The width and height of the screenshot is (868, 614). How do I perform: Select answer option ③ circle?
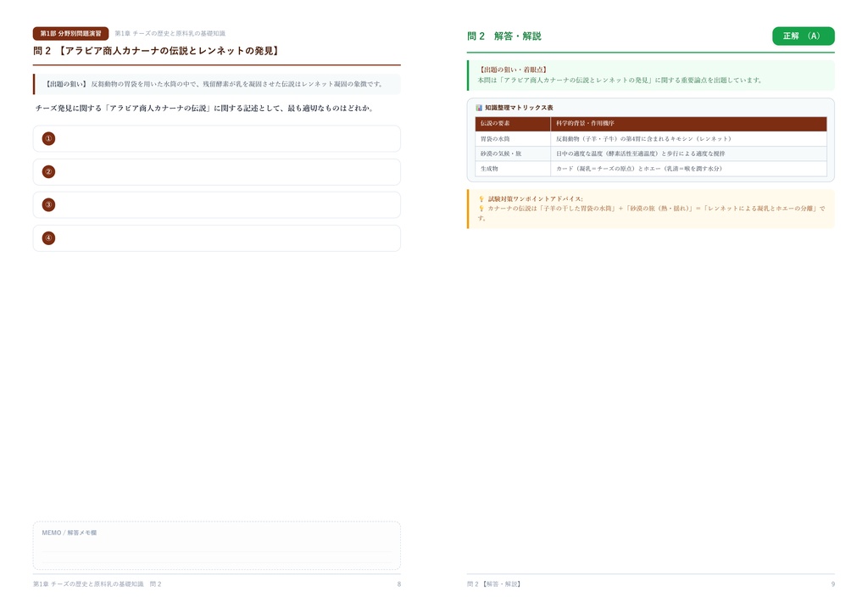(48, 205)
